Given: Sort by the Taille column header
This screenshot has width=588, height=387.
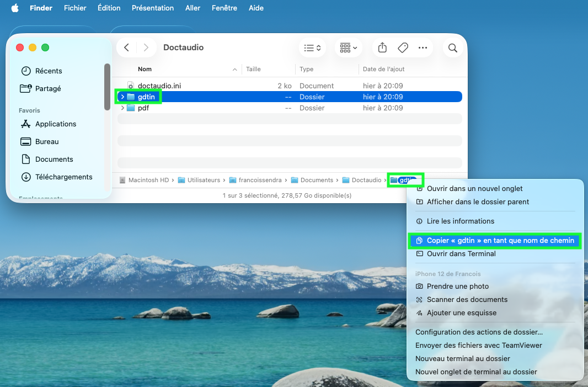Looking at the screenshot, I should tap(253, 69).
